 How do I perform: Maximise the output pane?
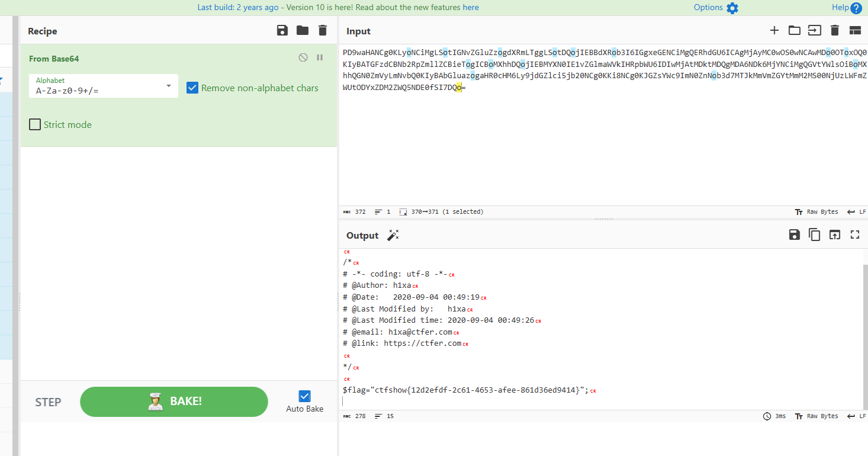(x=854, y=235)
